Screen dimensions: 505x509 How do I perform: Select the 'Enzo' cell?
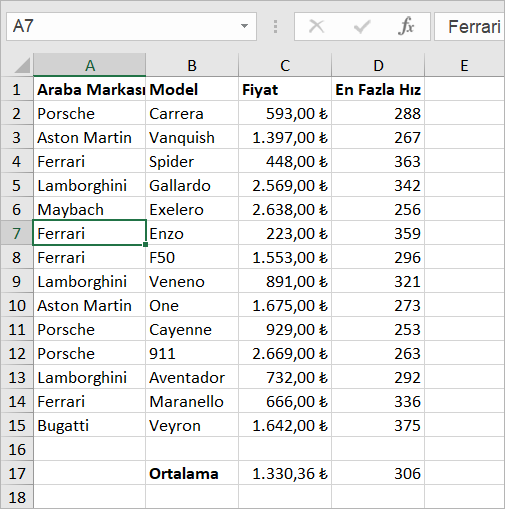click(192, 233)
